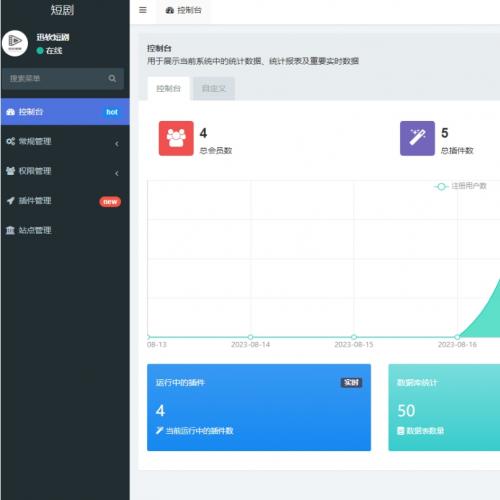Open 控制台 item in sidebar
500x500 pixels.
[65, 112]
